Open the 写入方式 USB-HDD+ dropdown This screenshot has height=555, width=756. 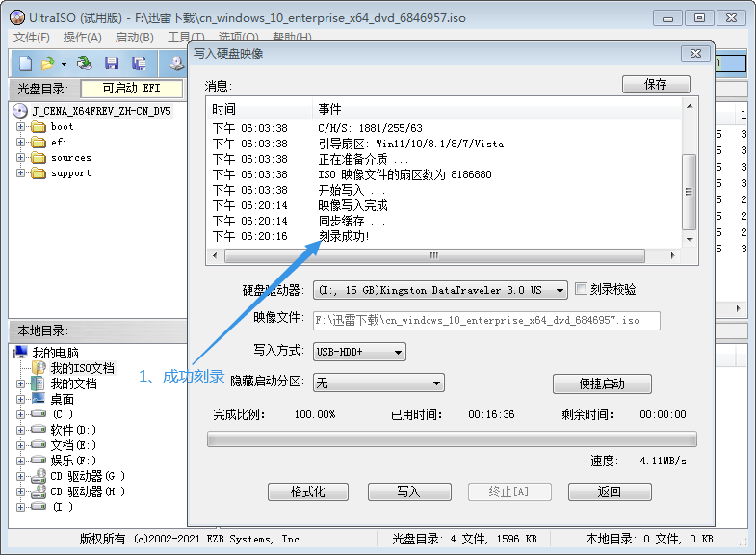[359, 352]
